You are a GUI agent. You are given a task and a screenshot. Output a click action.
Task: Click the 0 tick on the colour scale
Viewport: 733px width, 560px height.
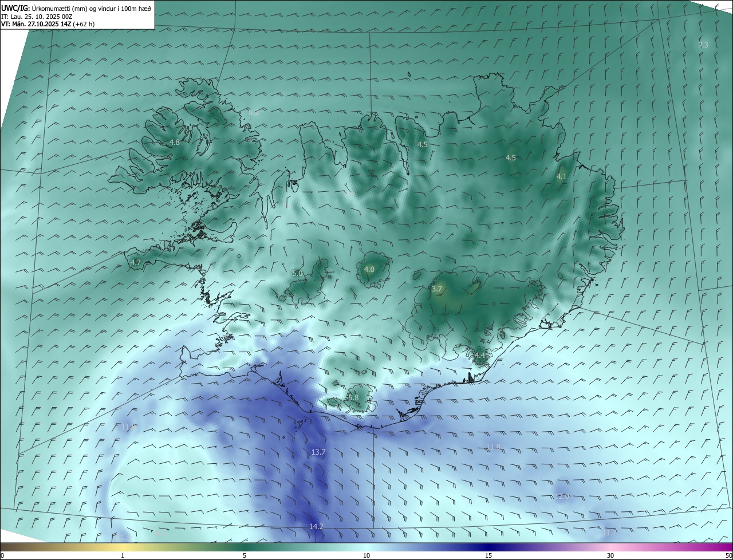tap(2, 555)
